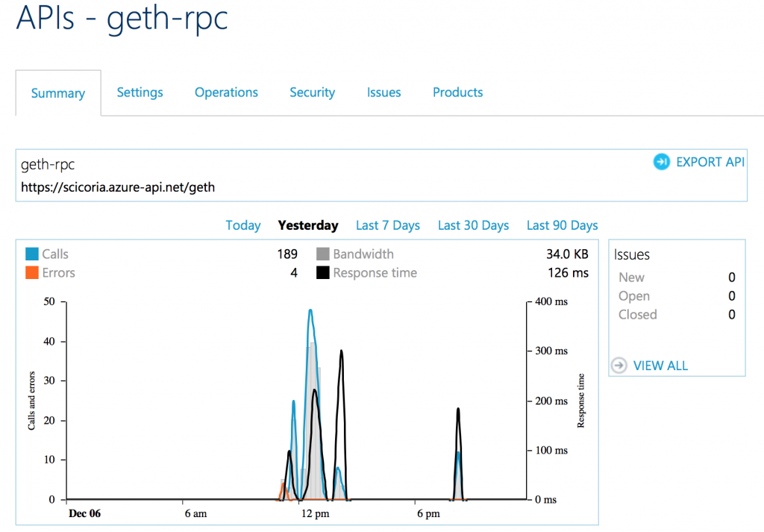Select the Yesterday time range
The height and width of the screenshot is (532, 764).
(308, 225)
